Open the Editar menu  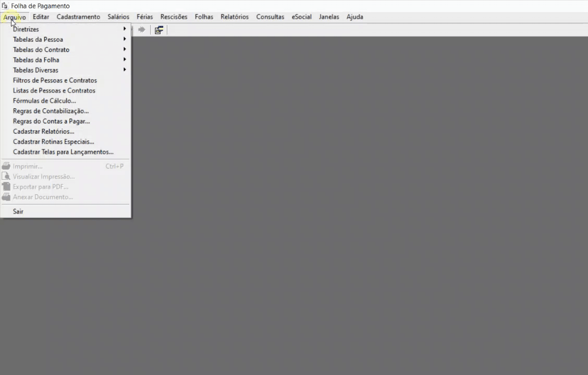41,17
